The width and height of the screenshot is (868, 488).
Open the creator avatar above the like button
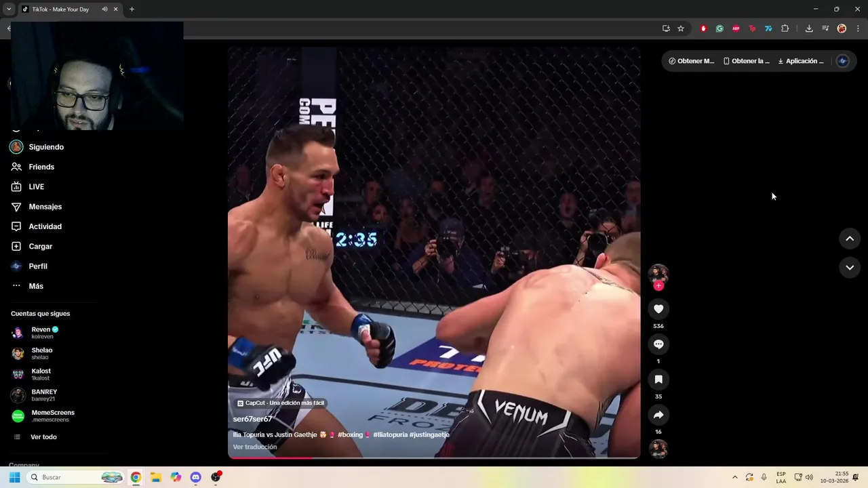click(658, 274)
